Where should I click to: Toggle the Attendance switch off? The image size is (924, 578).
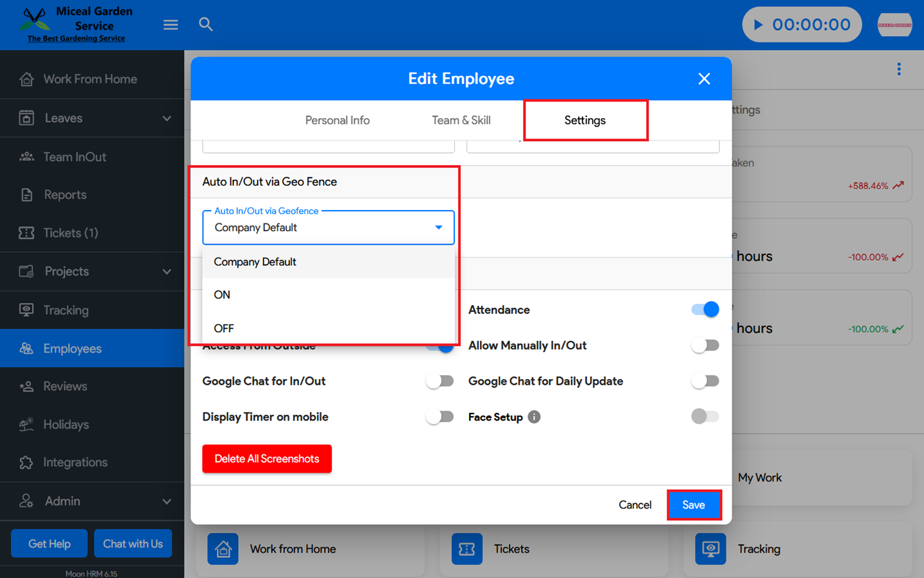(x=705, y=310)
